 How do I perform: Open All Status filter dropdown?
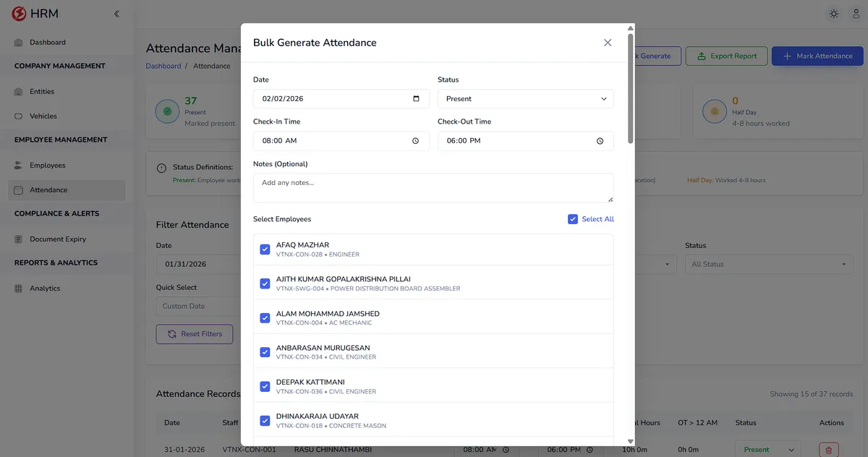click(769, 265)
